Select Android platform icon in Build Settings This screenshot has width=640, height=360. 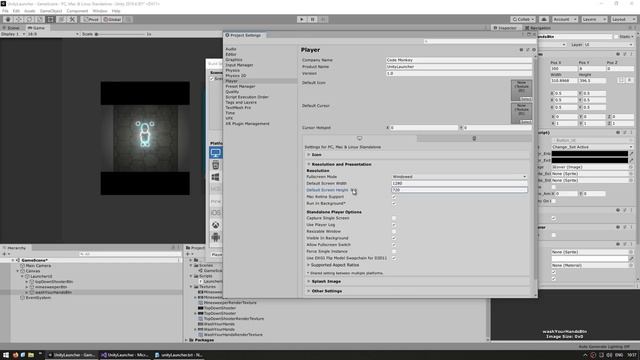click(x=216, y=237)
